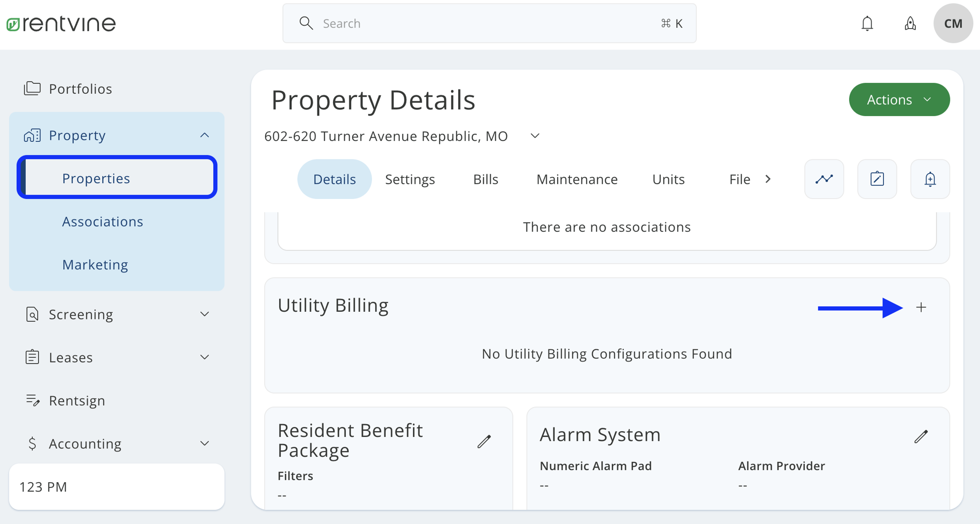The width and height of the screenshot is (980, 524).
Task: Click the clipboard notes icon
Action: click(x=877, y=179)
